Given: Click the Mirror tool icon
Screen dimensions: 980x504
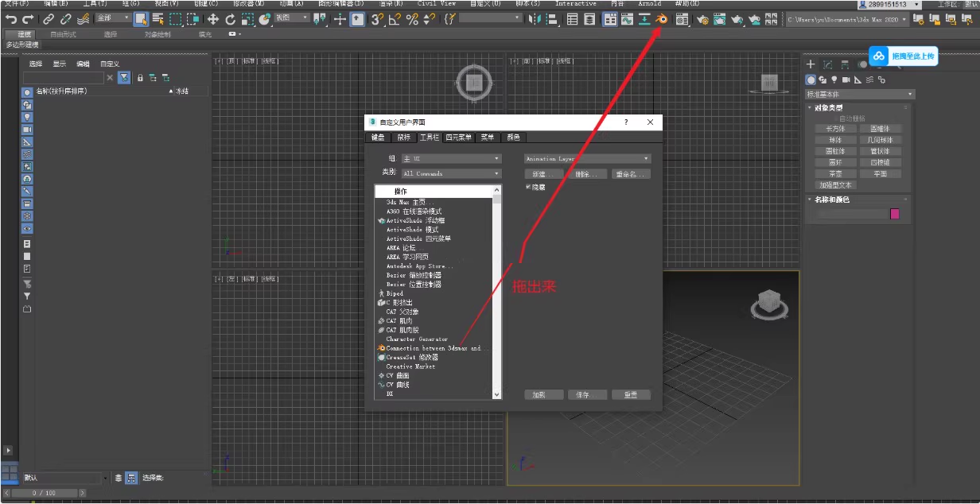Looking at the screenshot, I should [533, 19].
